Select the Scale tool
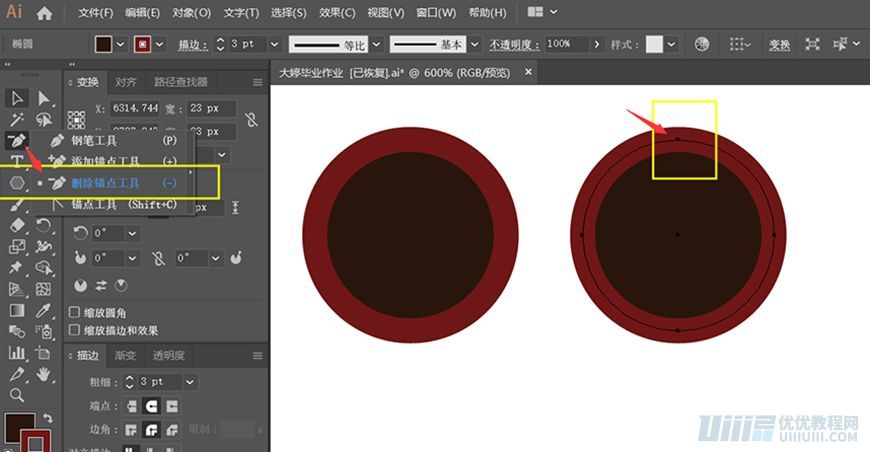 17,246
